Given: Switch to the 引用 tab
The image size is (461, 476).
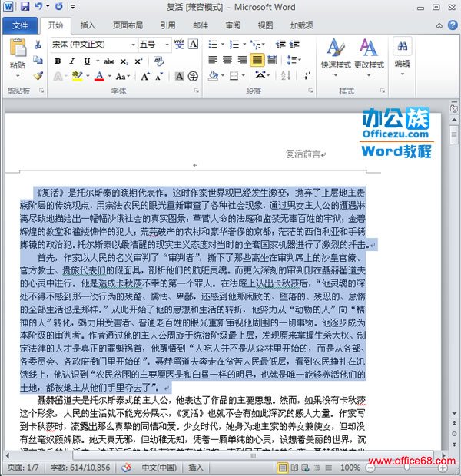Looking at the screenshot, I should click(168, 25).
